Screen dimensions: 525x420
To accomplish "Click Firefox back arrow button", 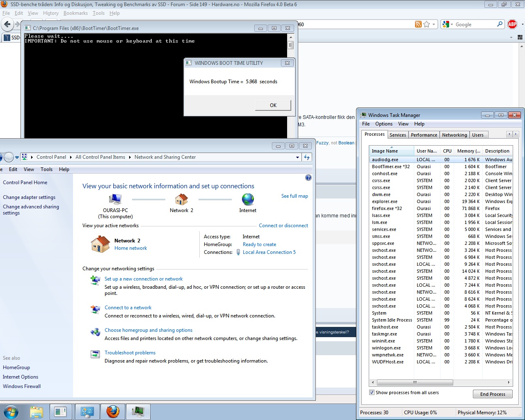I will click(x=7, y=24).
